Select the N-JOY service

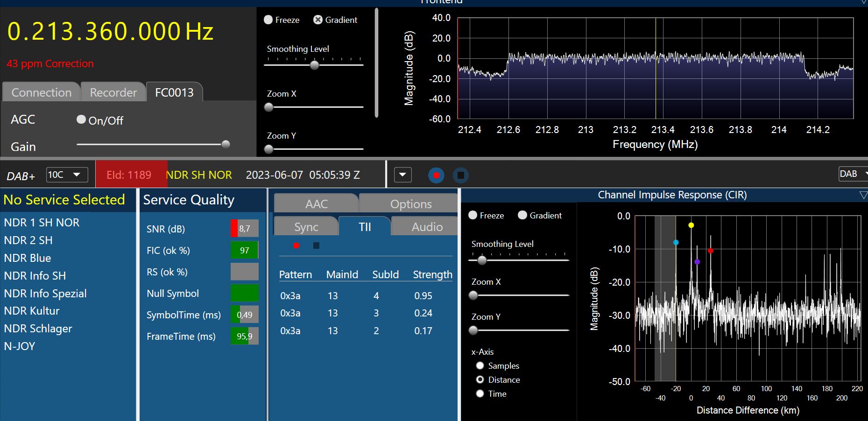20,346
